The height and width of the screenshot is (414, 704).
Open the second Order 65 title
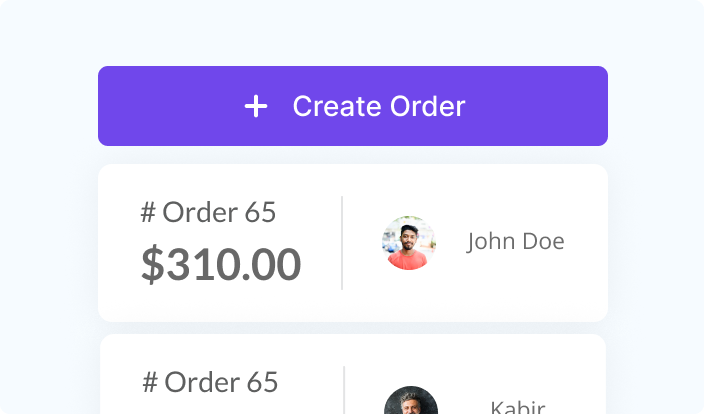tap(210, 382)
